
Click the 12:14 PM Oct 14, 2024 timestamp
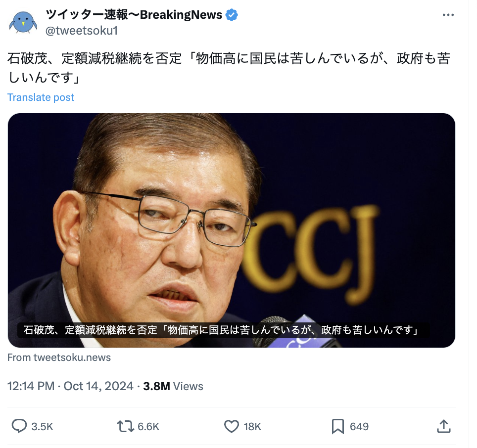click(x=70, y=386)
